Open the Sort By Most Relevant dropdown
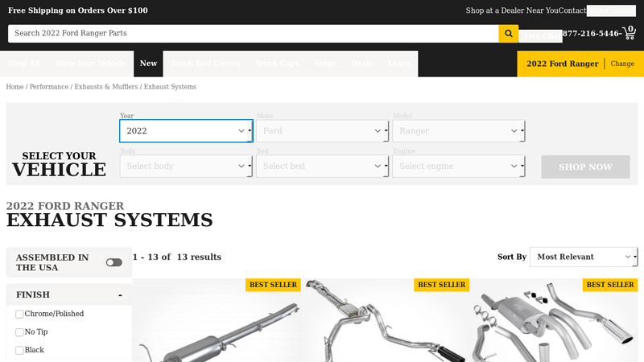644x362 pixels. [x=584, y=257]
